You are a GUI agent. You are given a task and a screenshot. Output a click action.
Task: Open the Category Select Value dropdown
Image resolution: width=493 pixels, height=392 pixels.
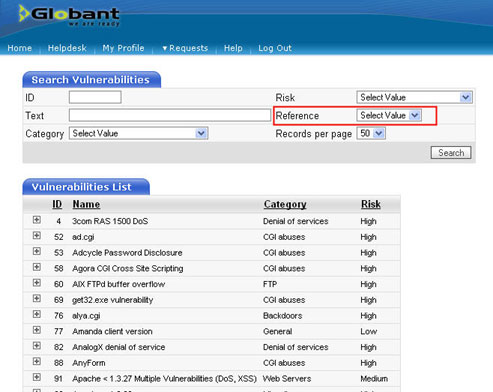point(139,133)
